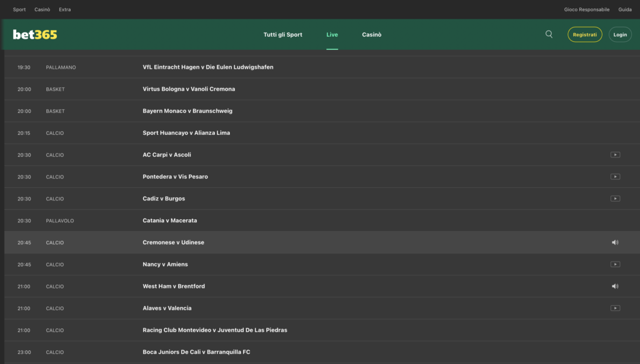
Task: Click the bet365 logo
Action: coord(35,34)
